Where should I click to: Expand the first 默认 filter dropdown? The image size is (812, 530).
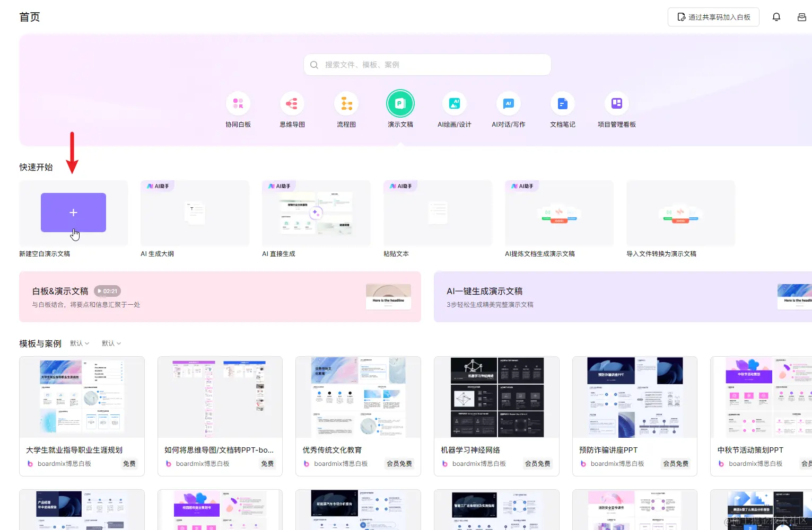tap(79, 343)
